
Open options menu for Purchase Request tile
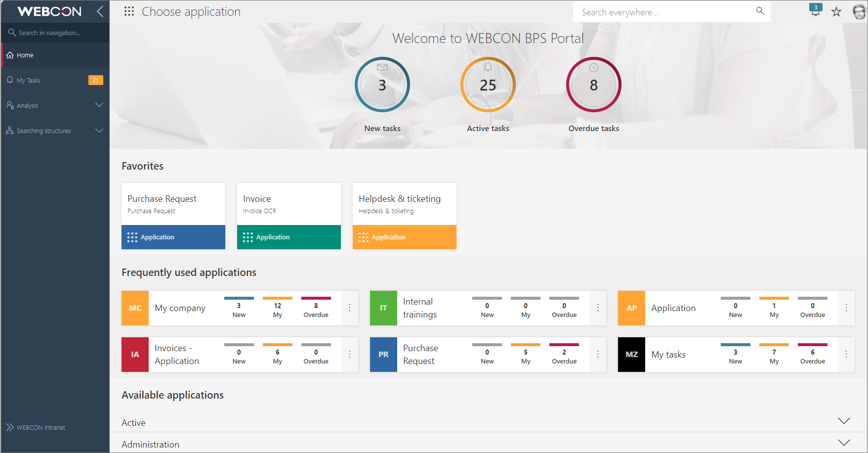[x=598, y=354]
